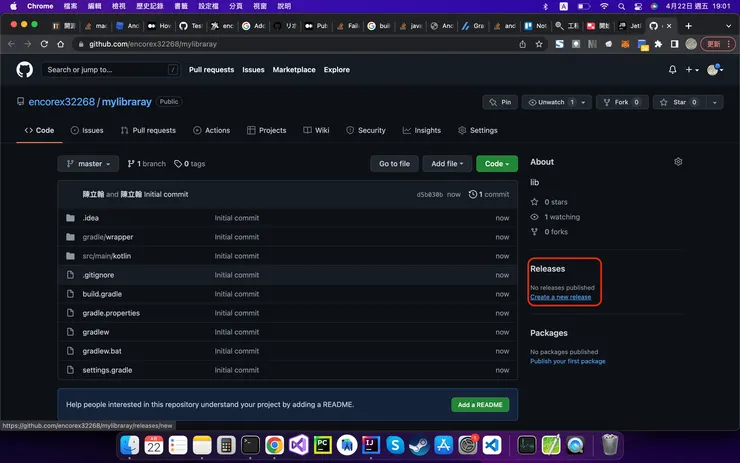The image size is (740, 463).
Task: Click Create a new release link
Action: [560, 297]
